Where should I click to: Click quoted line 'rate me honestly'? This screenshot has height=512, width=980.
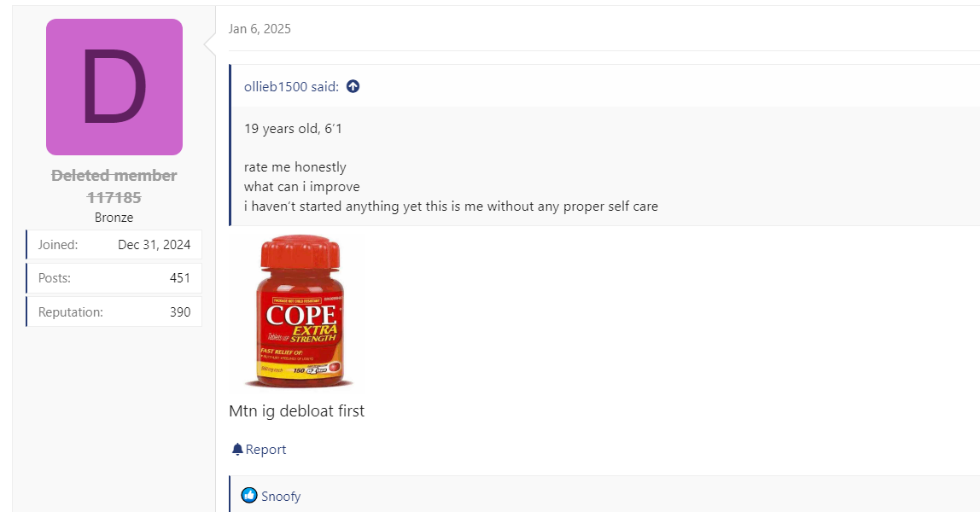point(295,167)
